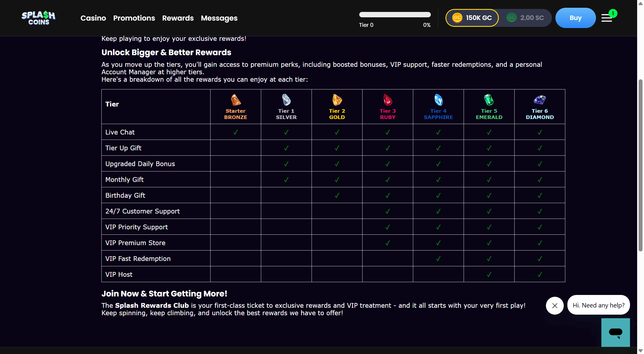Switch to the 2.00 SC sweeps coins
This screenshot has width=644, height=354.
pos(525,18)
